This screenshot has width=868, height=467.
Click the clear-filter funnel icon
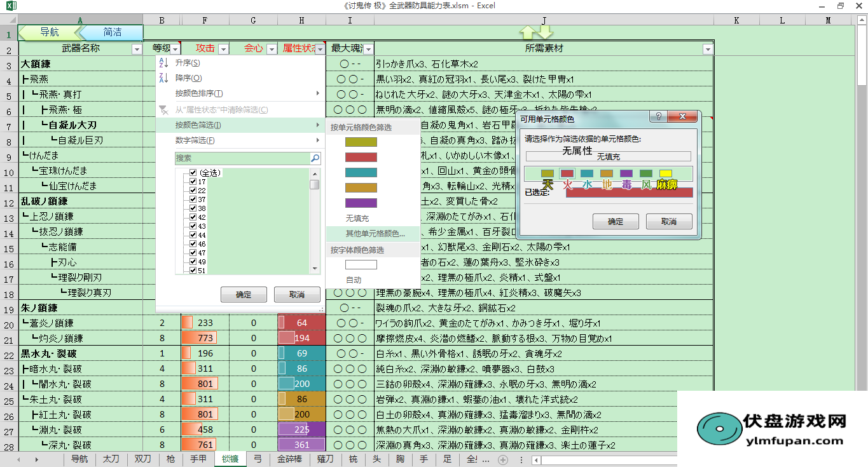163,110
